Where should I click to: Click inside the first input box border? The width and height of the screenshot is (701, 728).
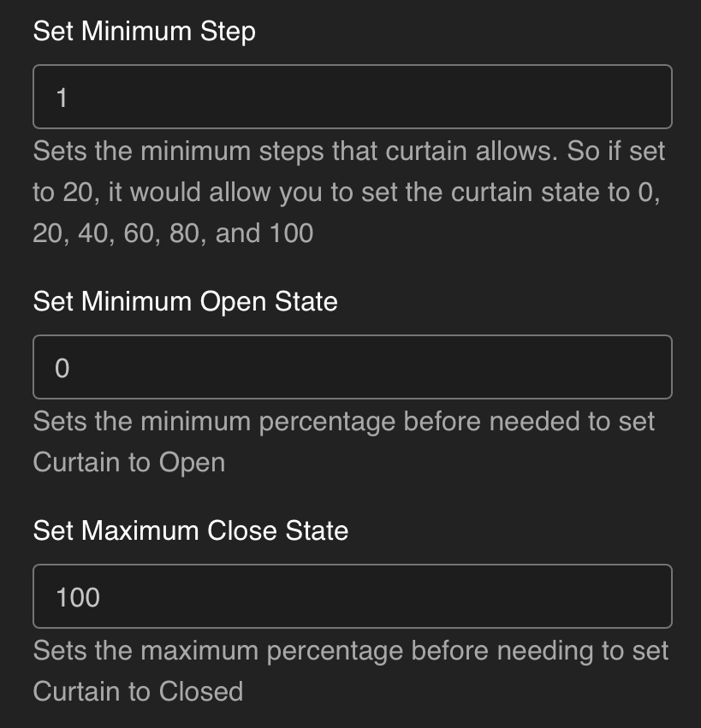coord(351,97)
